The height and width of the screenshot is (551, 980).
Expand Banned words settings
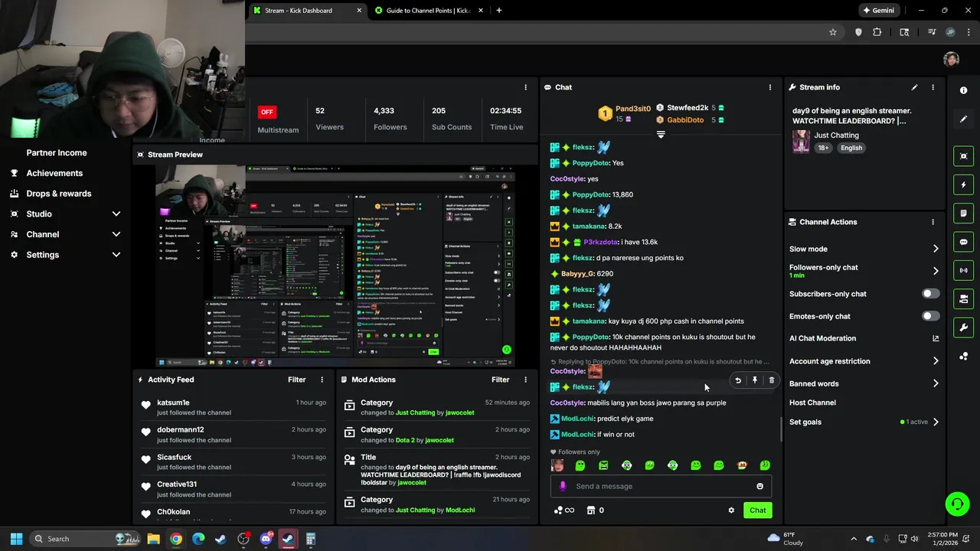pyautogui.click(x=936, y=383)
